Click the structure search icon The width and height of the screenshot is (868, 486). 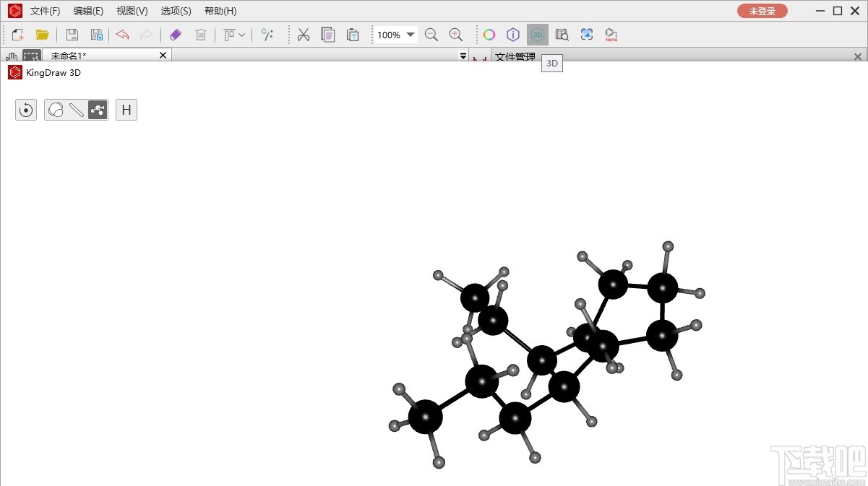[x=562, y=35]
